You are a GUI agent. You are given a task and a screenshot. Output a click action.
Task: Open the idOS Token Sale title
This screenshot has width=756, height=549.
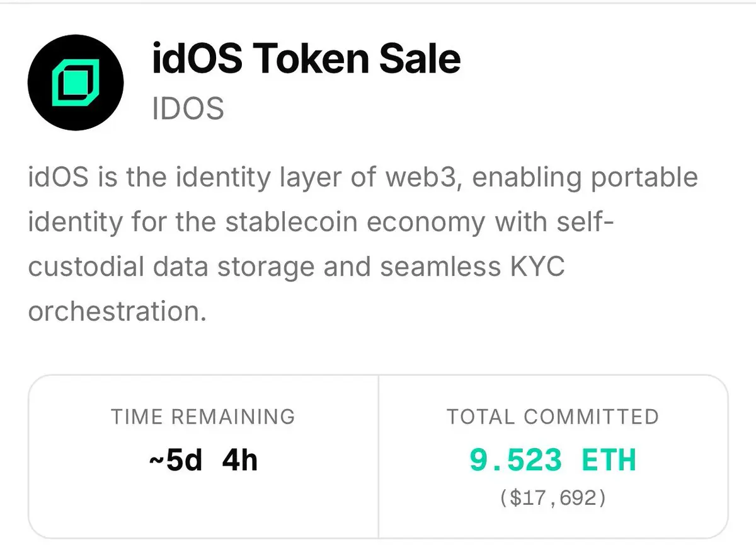[306, 59]
